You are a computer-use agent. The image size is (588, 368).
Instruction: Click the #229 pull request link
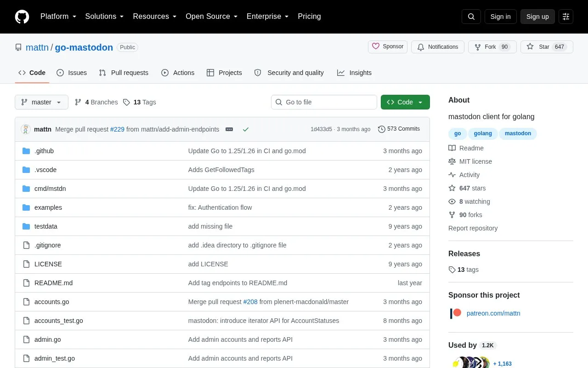pyautogui.click(x=117, y=129)
